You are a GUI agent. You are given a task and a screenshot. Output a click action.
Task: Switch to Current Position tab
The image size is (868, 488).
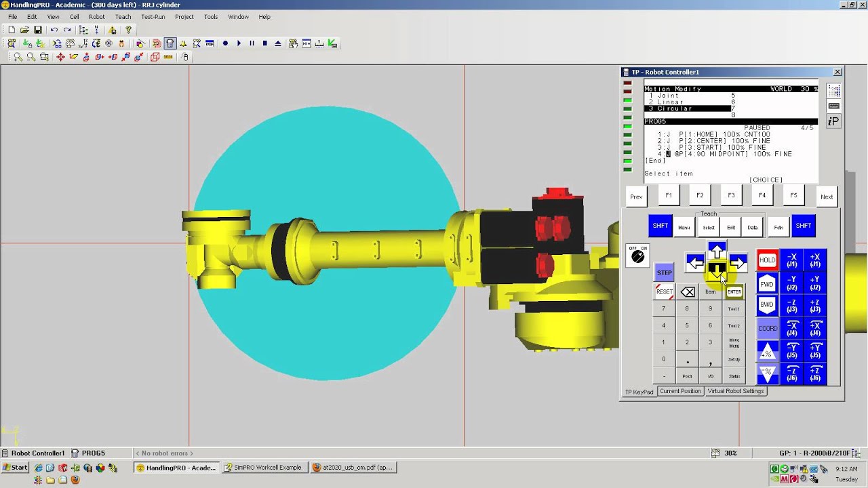(680, 391)
